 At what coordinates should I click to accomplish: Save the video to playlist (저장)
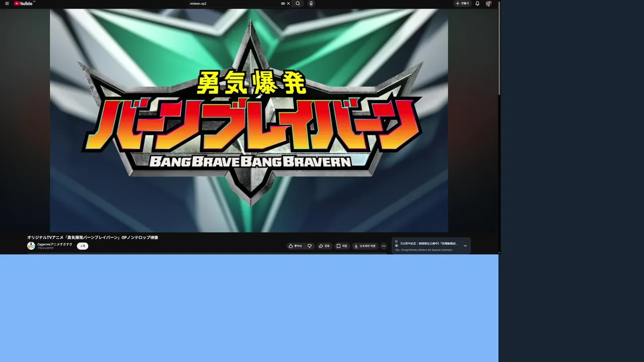click(x=342, y=246)
